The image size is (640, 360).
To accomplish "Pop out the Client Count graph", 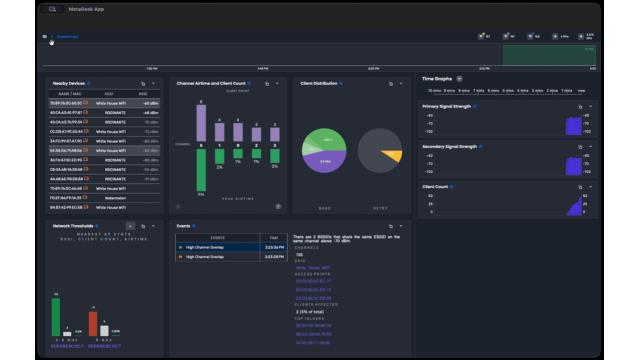I will [x=580, y=187].
